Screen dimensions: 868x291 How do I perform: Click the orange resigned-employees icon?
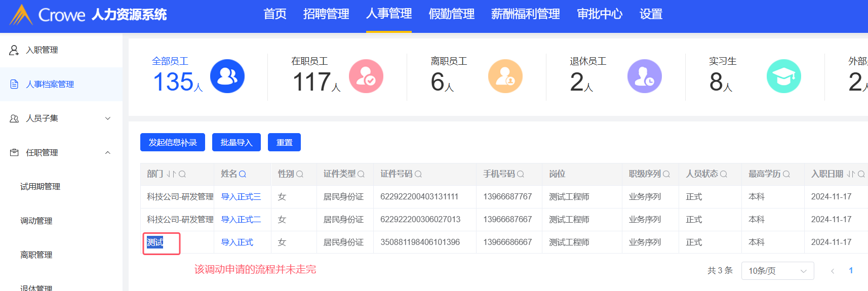pyautogui.click(x=505, y=76)
